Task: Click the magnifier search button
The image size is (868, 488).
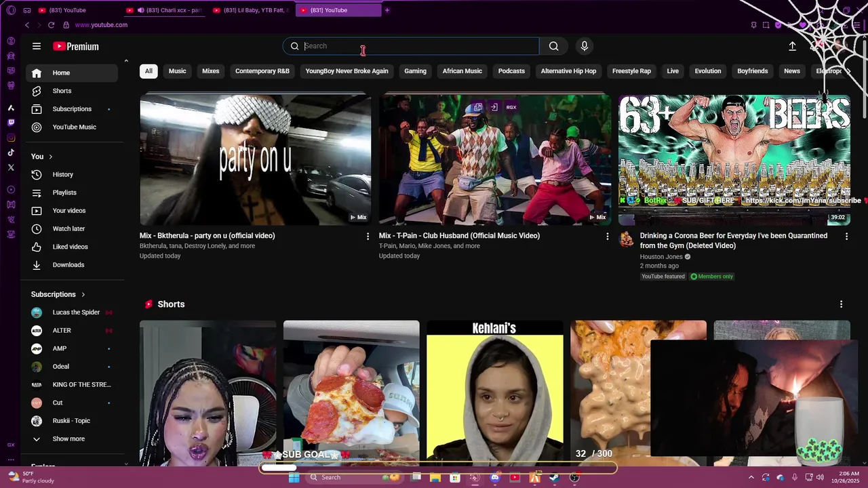Action: tap(554, 46)
